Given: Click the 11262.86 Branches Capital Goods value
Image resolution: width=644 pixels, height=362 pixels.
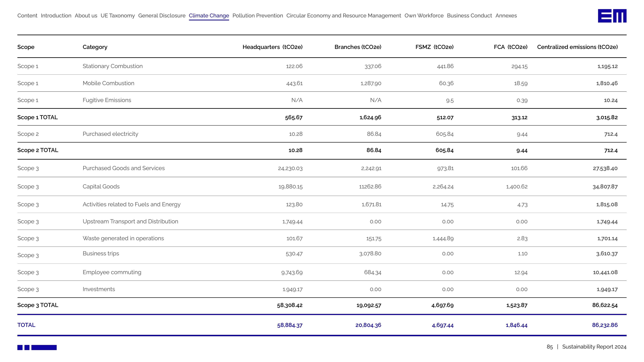Looking at the screenshot, I should [x=370, y=187].
